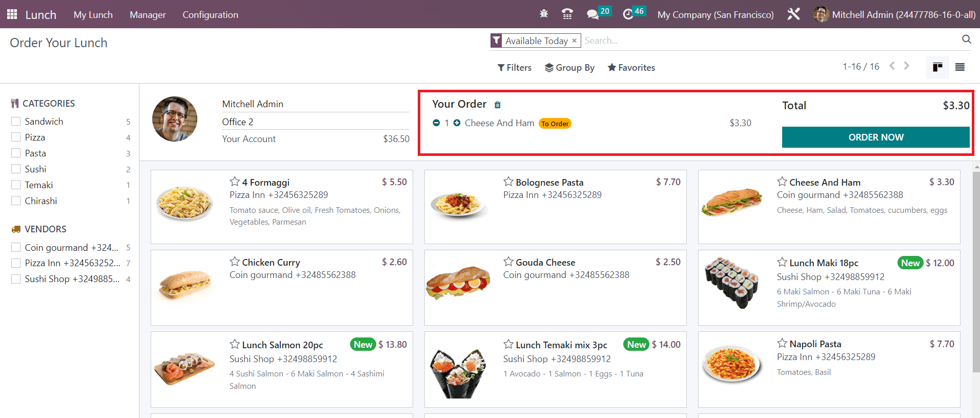Check the Sandwich category

tap(16, 121)
